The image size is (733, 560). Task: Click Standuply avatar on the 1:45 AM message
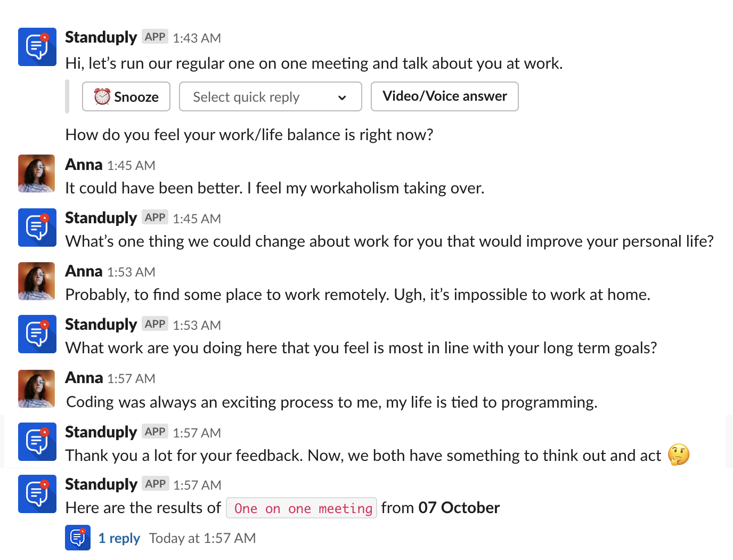click(x=37, y=228)
